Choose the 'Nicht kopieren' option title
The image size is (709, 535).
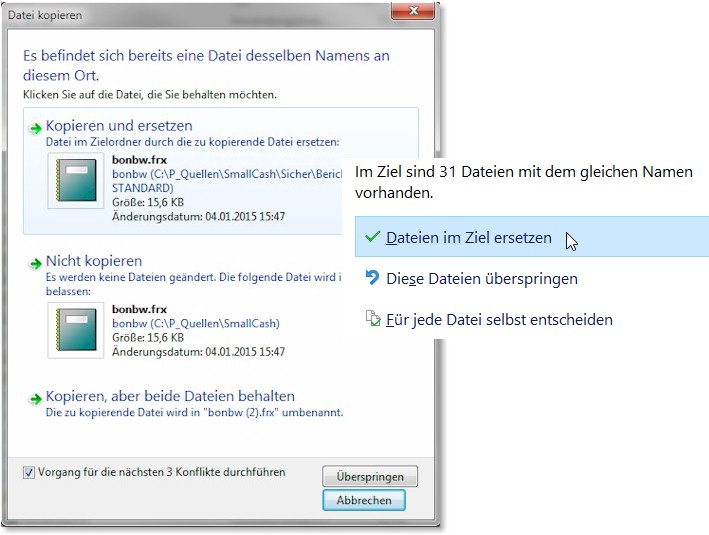94,261
